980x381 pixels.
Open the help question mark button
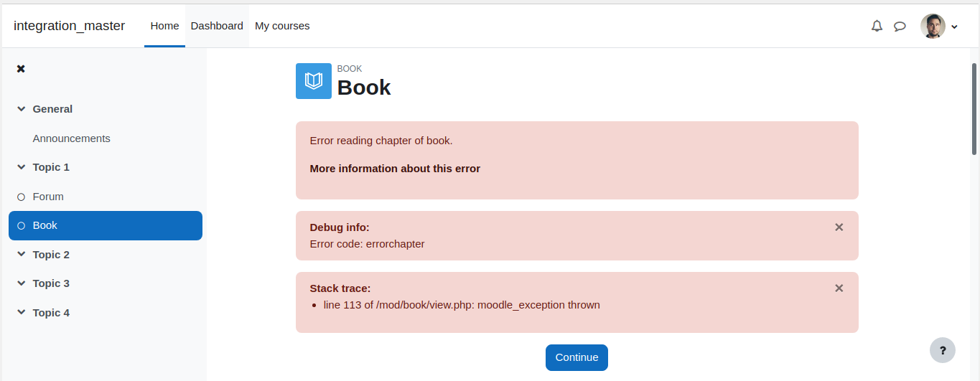tap(943, 350)
